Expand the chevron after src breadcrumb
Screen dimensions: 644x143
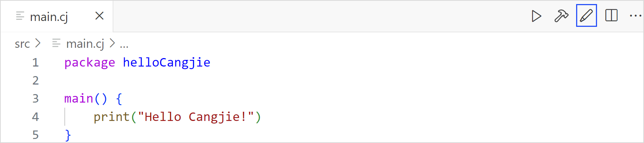[38, 43]
